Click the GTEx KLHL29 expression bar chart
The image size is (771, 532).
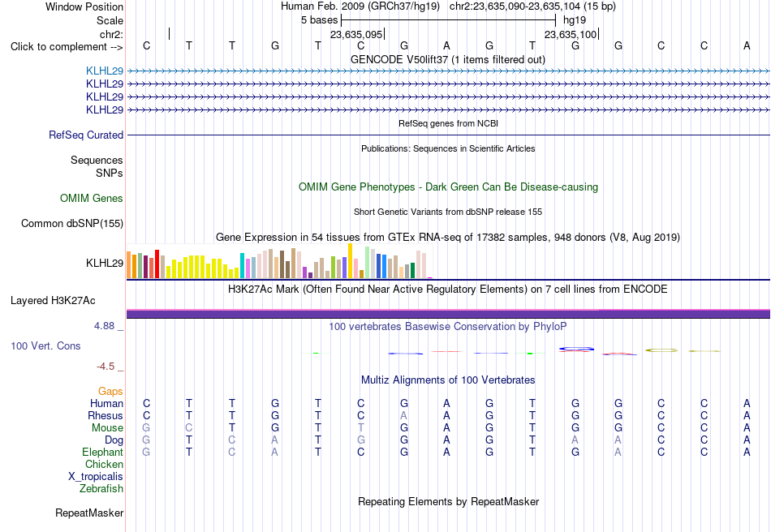(279, 261)
